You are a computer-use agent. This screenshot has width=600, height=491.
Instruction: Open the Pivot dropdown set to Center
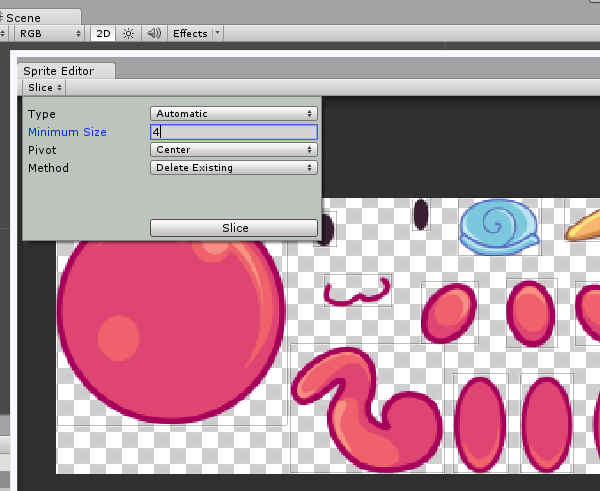(234, 150)
